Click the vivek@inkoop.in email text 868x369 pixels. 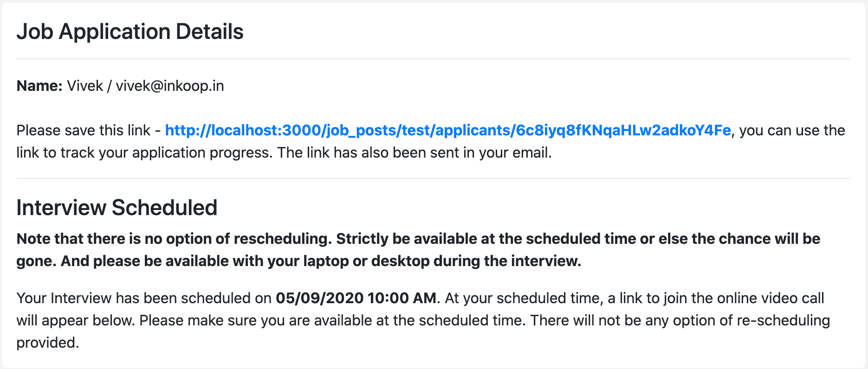click(x=170, y=86)
